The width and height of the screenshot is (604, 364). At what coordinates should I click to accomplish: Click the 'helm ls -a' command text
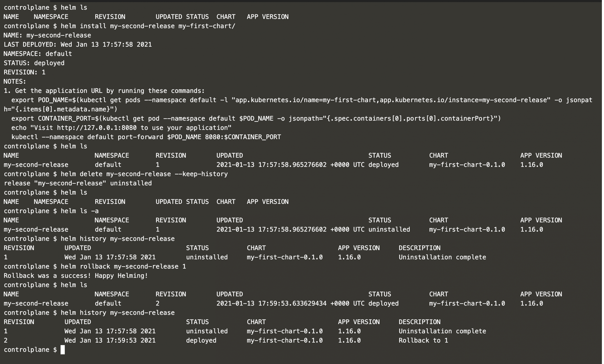tap(80, 211)
